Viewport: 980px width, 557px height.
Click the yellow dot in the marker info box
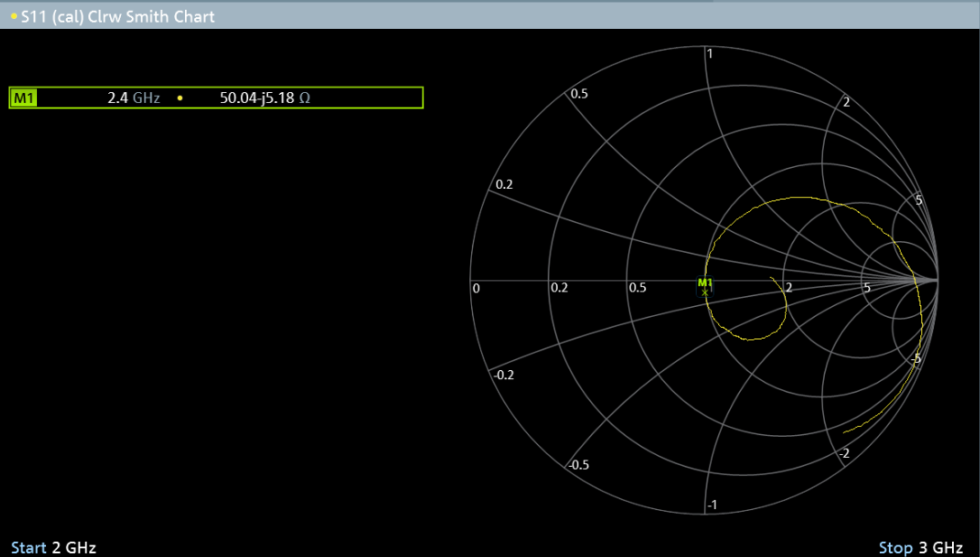[180, 97]
